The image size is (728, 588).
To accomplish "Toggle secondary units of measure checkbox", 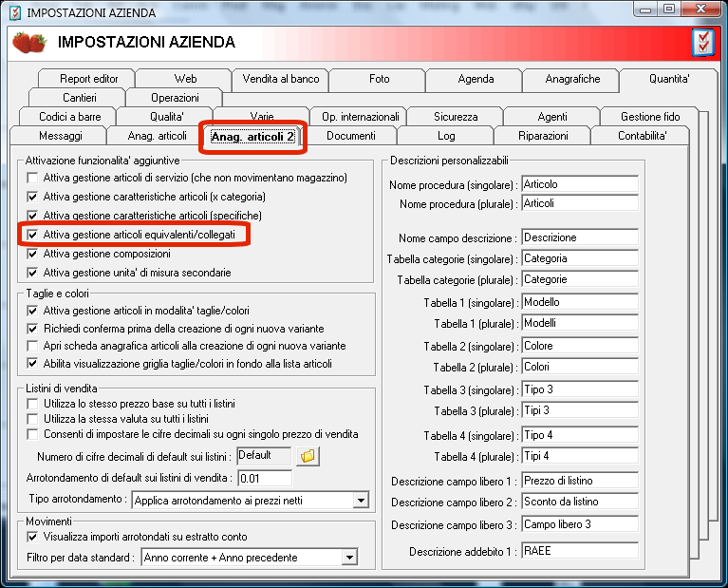I will click(32, 273).
